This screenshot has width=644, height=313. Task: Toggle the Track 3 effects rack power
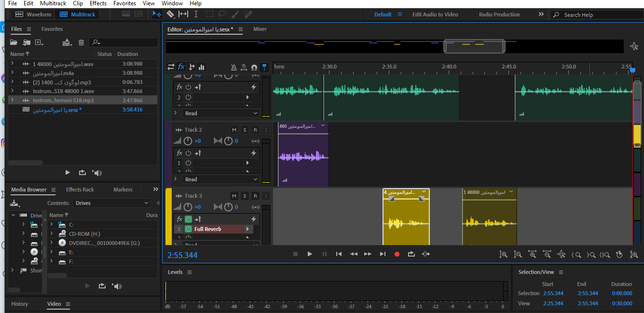pos(188,219)
